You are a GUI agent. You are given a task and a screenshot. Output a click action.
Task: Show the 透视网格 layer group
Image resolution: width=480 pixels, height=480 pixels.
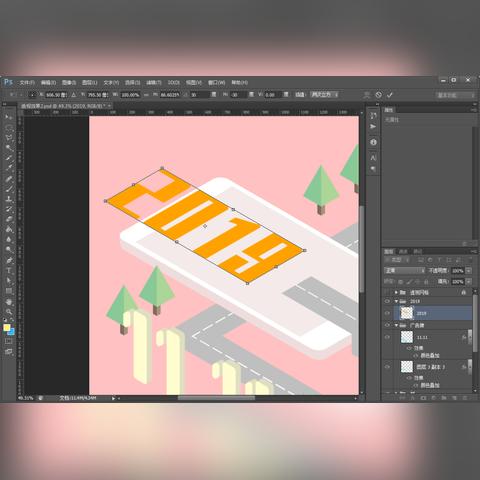coord(387,292)
